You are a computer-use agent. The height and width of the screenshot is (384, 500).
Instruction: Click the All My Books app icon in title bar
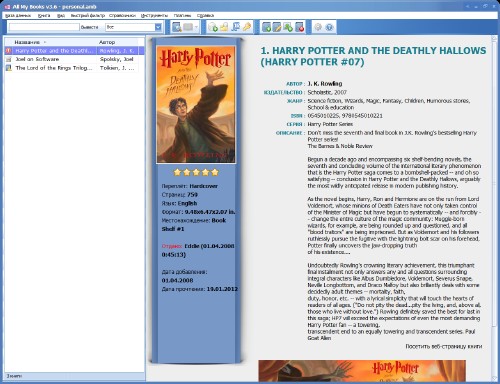click(7, 6)
